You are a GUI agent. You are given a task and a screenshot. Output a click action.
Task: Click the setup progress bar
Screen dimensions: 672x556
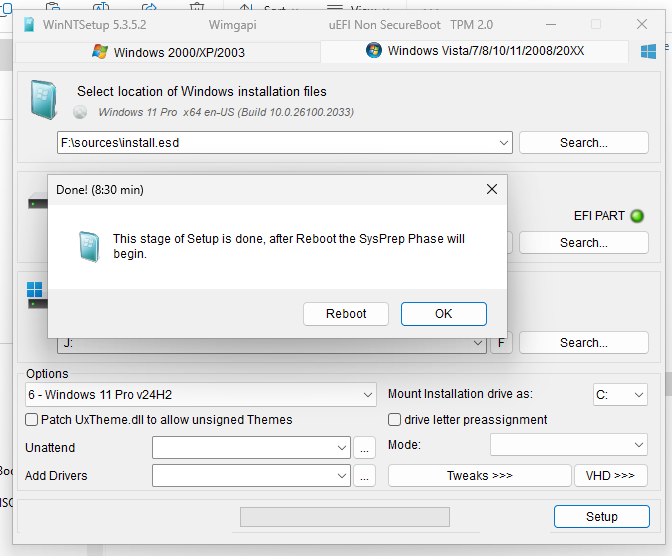coord(345,517)
